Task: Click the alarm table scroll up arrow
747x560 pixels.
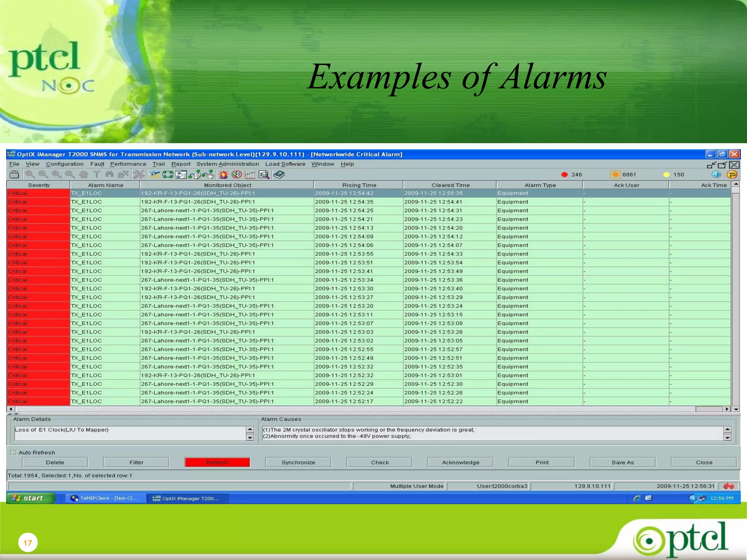Action: pyautogui.click(x=736, y=184)
